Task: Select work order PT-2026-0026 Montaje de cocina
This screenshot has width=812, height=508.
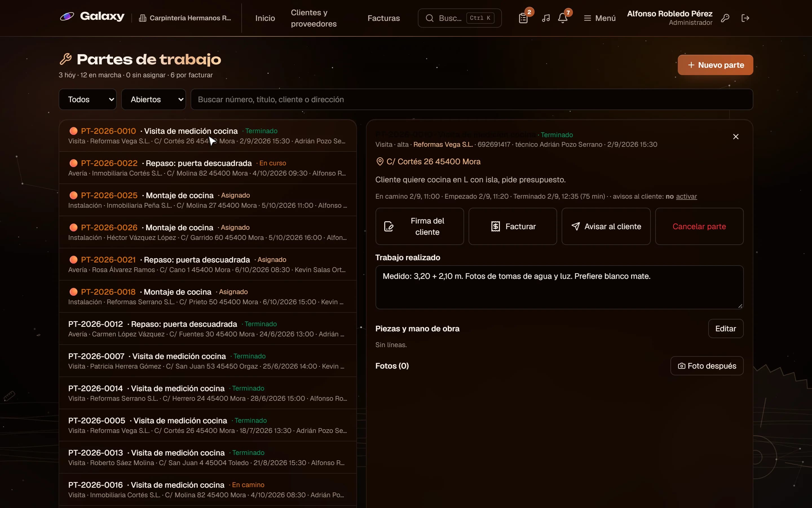Action: pyautogui.click(x=208, y=232)
